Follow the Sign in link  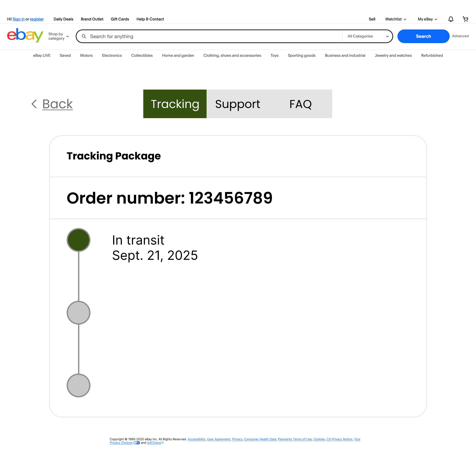click(x=19, y=19)
